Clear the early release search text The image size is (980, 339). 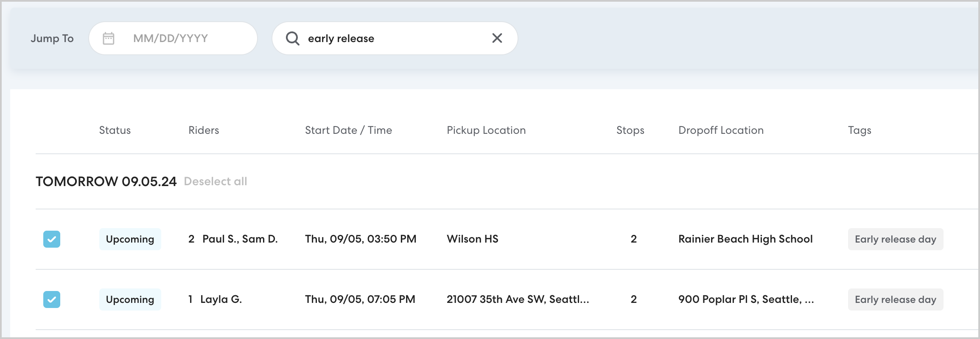(497, 38)
